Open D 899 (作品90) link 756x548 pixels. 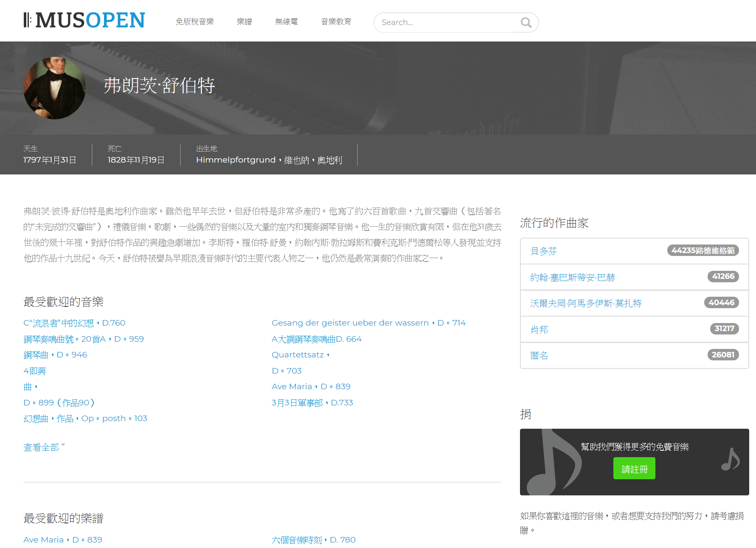[59, 402]
